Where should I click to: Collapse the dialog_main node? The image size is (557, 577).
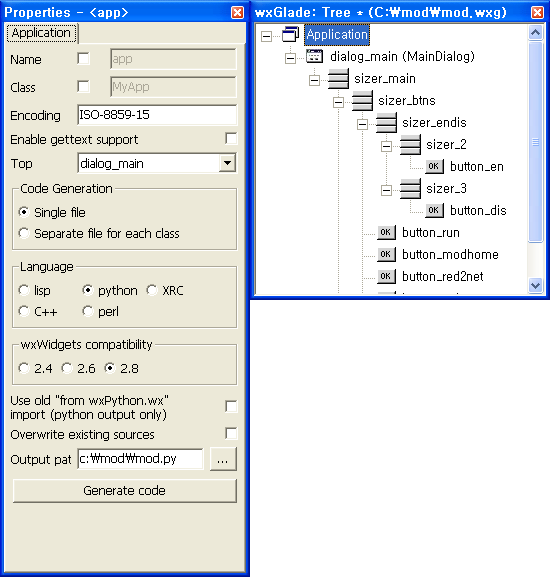pyautogui.click(x=291, y=58)
